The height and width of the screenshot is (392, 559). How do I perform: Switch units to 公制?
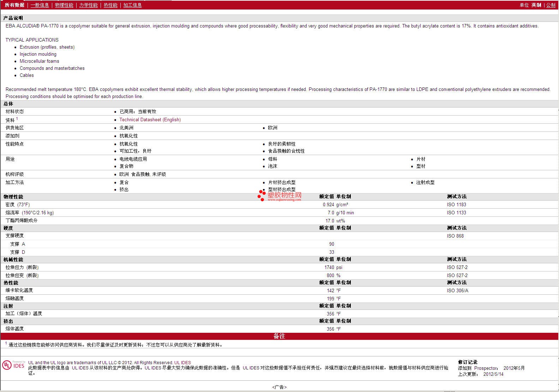click(551, 5)
